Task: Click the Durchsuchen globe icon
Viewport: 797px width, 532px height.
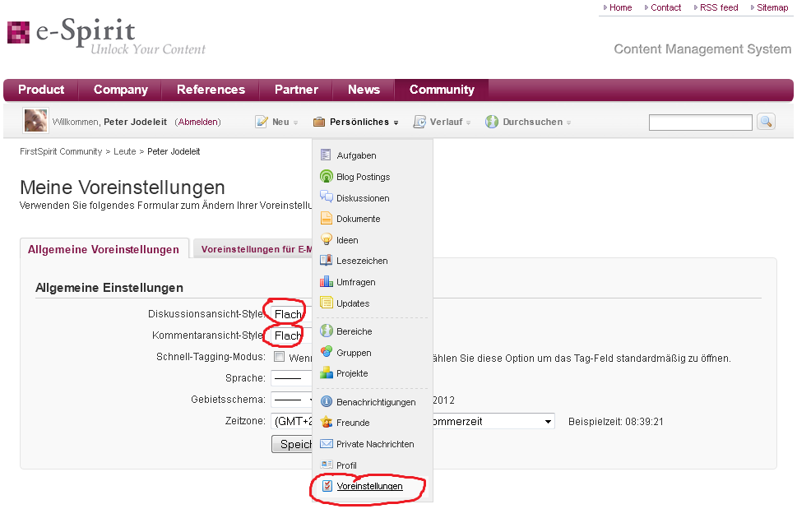Action: pyautogui.click(x=492, y=122)
